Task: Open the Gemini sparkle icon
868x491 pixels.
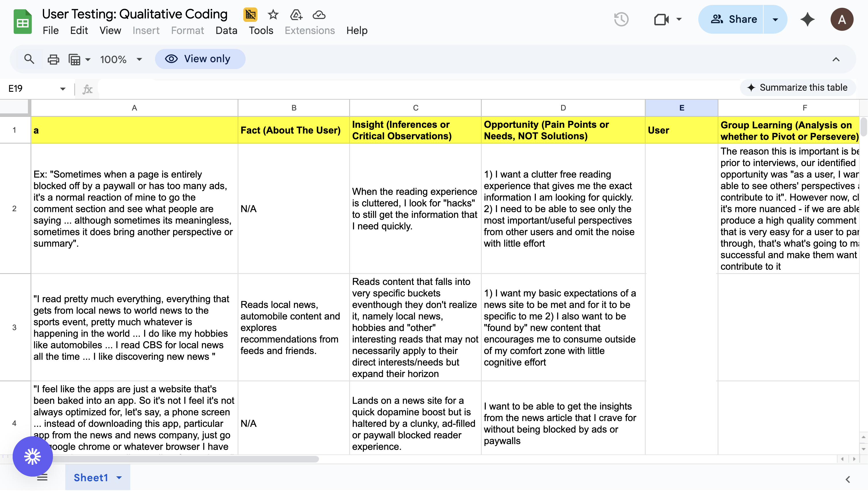Action: point(807,19)
